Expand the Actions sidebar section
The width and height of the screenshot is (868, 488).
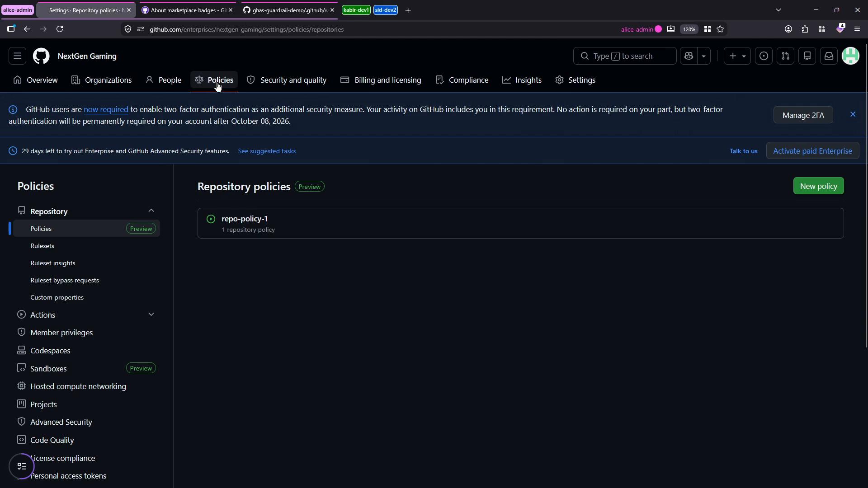(151, 314)
